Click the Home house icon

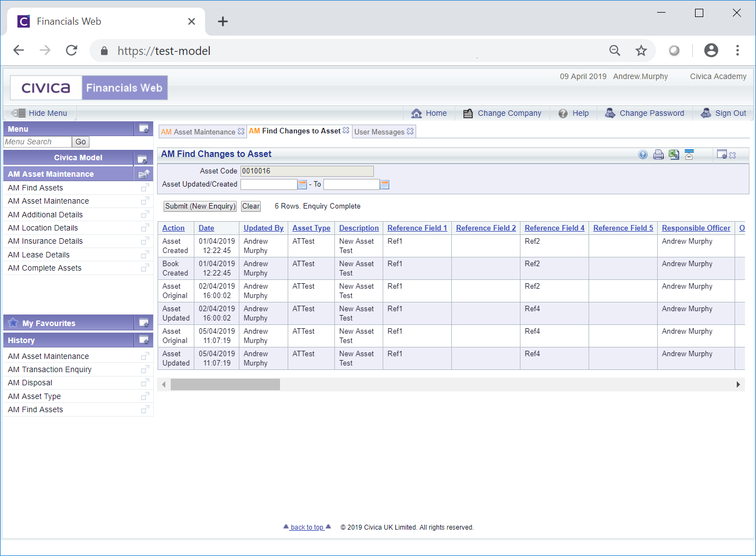pos(417,113)
